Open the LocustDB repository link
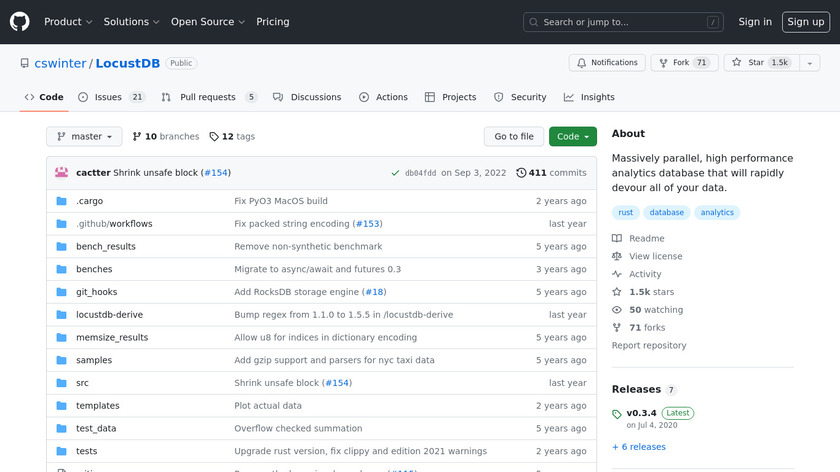The height and width of the screenshot is (472, 840). (x=128, y=63)
